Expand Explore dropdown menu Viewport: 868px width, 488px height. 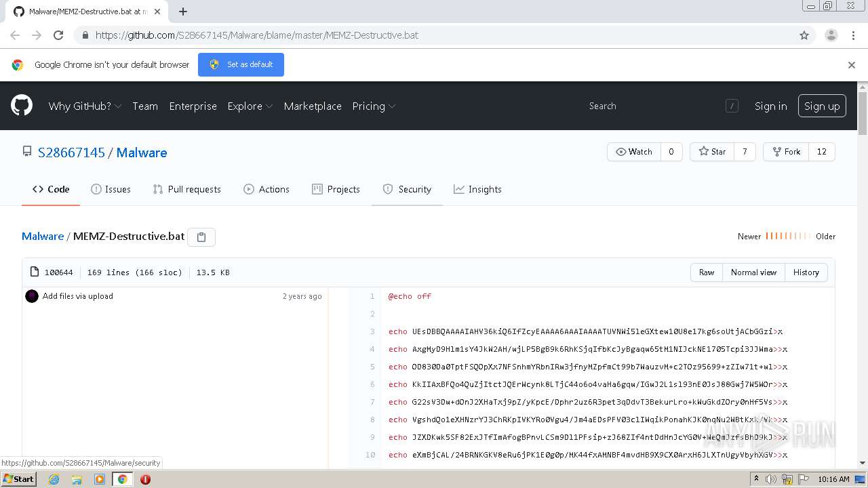pyautogui.click(x=250, y=106)
